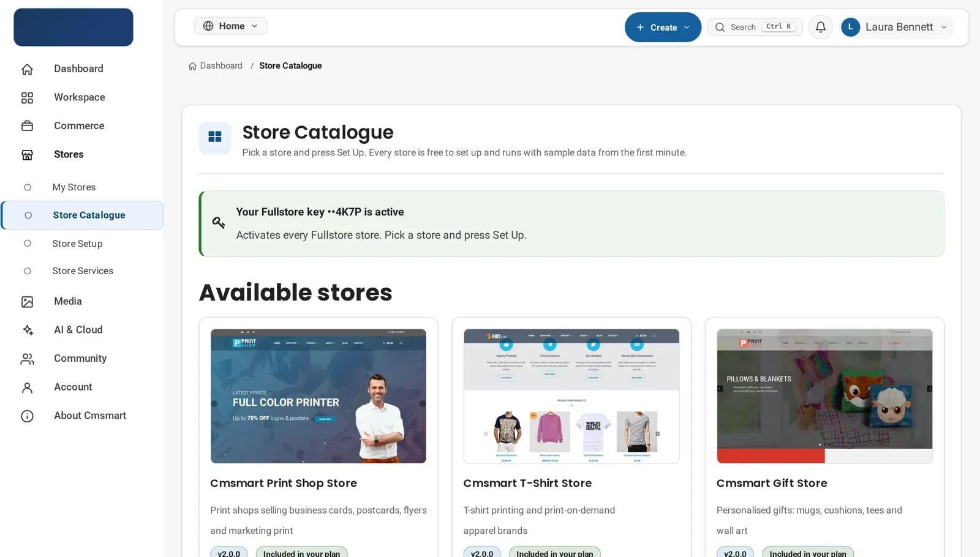Click the 'Available stores' heading

(295, 293)
